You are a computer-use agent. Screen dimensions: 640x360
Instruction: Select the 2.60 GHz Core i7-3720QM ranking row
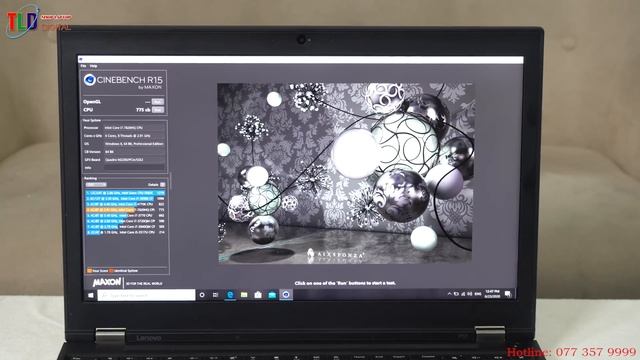[x=125, y=221]
